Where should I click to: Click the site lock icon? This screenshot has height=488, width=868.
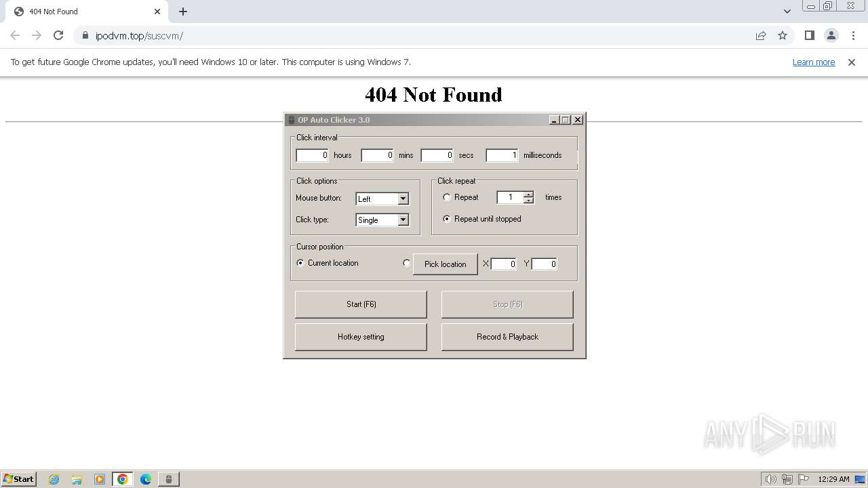[x=85, y=36]
